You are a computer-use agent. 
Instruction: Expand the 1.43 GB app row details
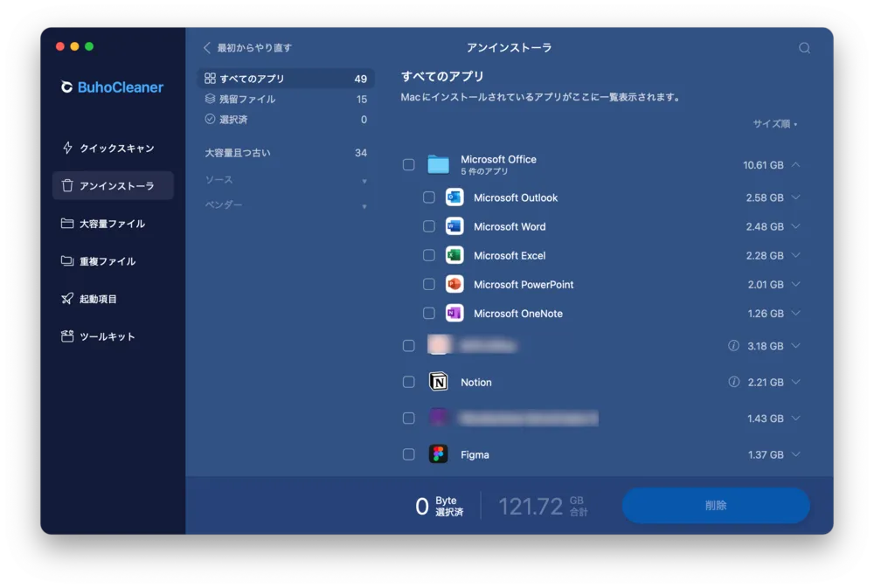[796, 418]
